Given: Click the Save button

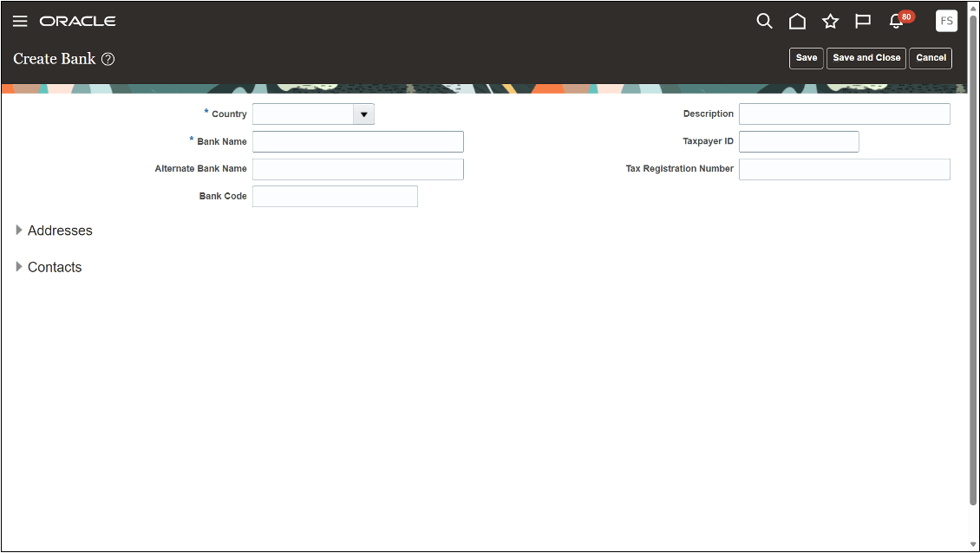Looking at the screenshot, I should (x=807, y=58).
